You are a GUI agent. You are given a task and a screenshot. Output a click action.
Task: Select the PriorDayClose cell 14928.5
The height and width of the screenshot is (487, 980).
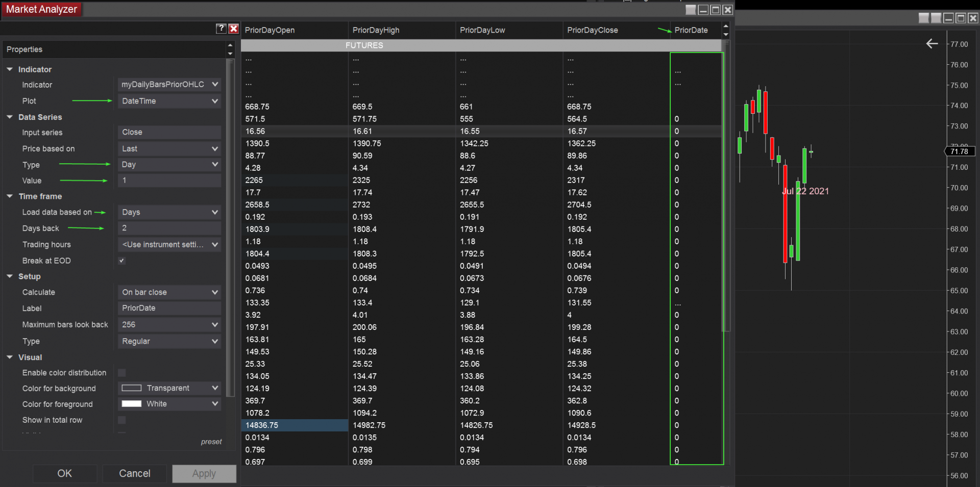(x=617, y=425)
